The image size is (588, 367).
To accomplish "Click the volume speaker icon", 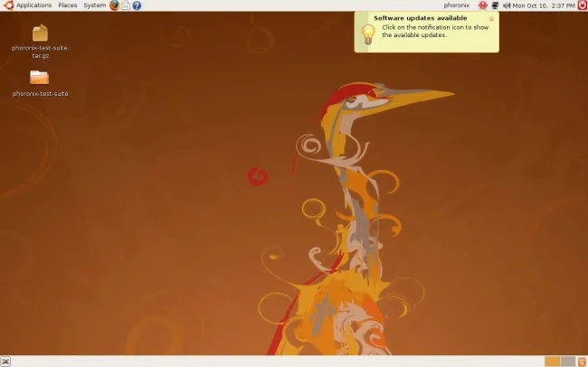I will (x=507, y=5).
